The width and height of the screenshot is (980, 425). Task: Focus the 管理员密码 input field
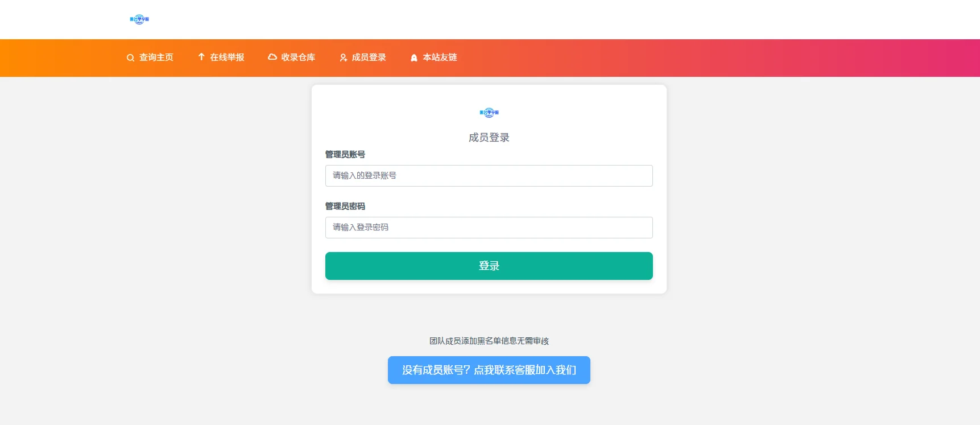pos(489,228)
